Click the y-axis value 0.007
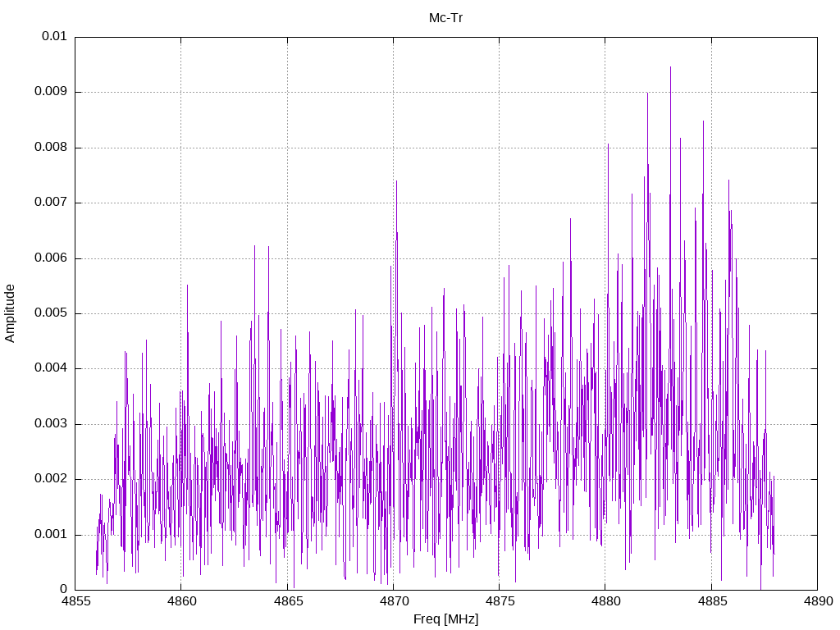Image resolution: width=840 pixels, height=630 pixels. (51, 203)
